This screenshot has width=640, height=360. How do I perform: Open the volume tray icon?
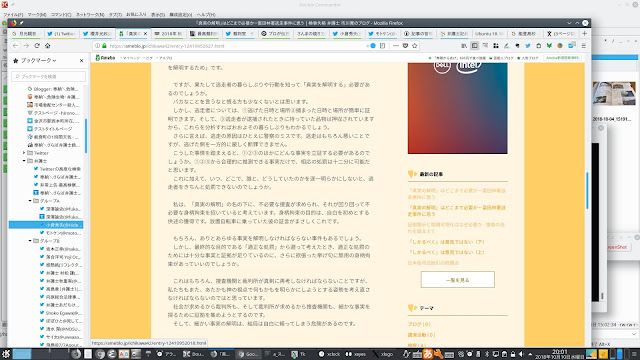click(521, 354)
